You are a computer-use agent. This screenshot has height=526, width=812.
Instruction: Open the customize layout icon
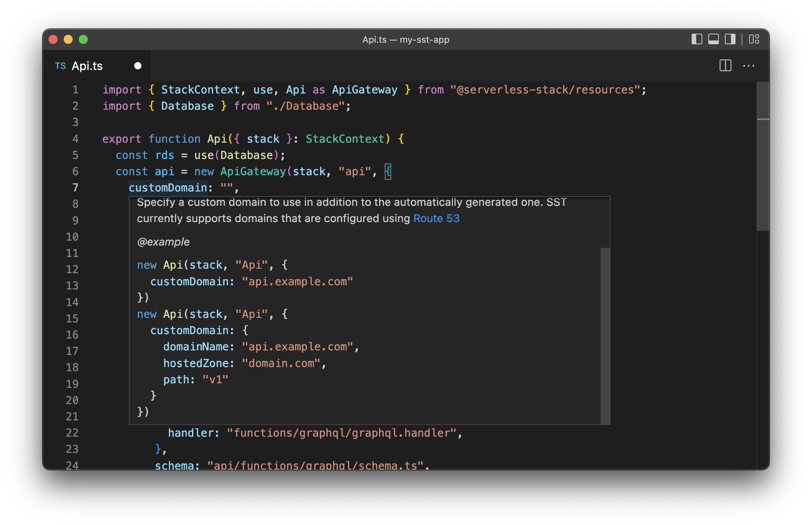click(754, 39)
